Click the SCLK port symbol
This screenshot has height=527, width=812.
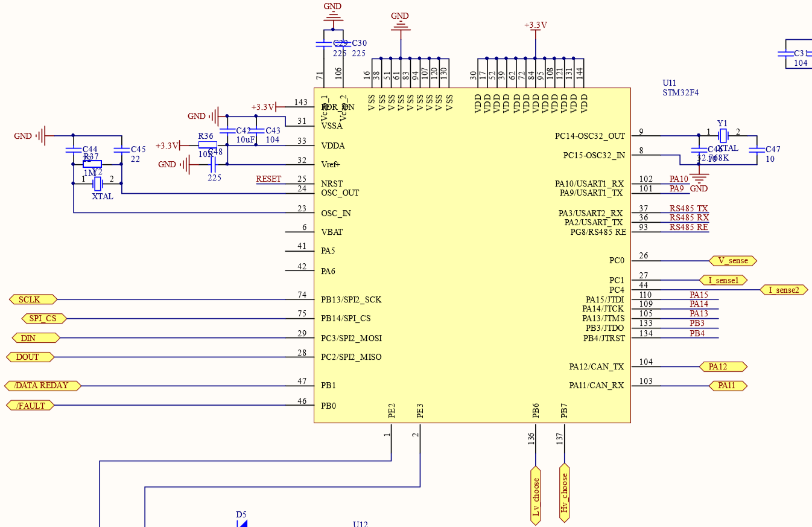pyautogui.click(x=34, y=299)
